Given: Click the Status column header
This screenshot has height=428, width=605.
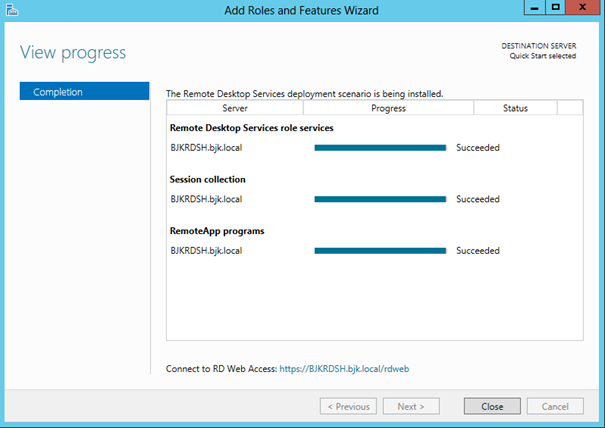Looking at the screenshot, I should (x=515, y=108).
